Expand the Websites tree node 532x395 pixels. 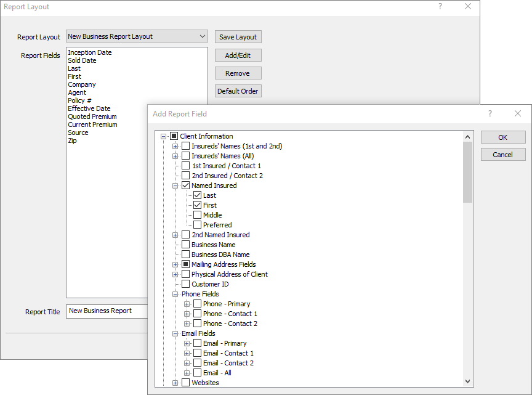click(x=175, y=382)
